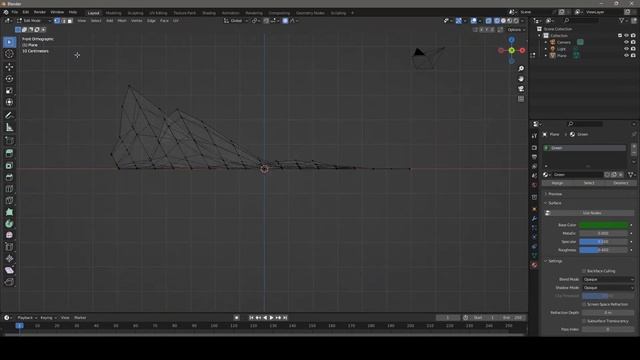
Task: Open the viewport Options dropdown
Action: click(x=516, y=30)
